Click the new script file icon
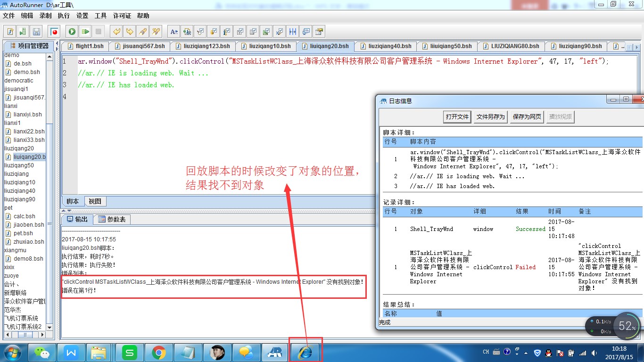644x362 pixels. (x=10, y=32)
